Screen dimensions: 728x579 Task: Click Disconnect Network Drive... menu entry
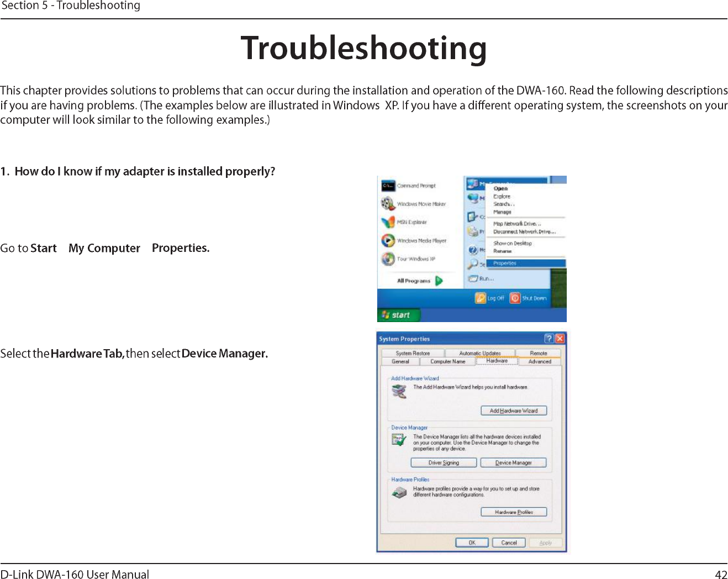point(524,231)
